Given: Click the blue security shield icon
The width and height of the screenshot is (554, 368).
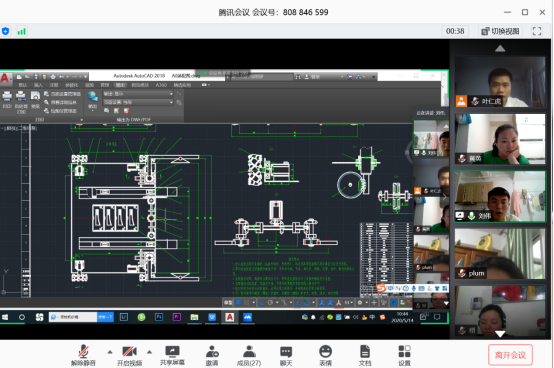Looking at the screenshot, I should click(x=5, y=31).
